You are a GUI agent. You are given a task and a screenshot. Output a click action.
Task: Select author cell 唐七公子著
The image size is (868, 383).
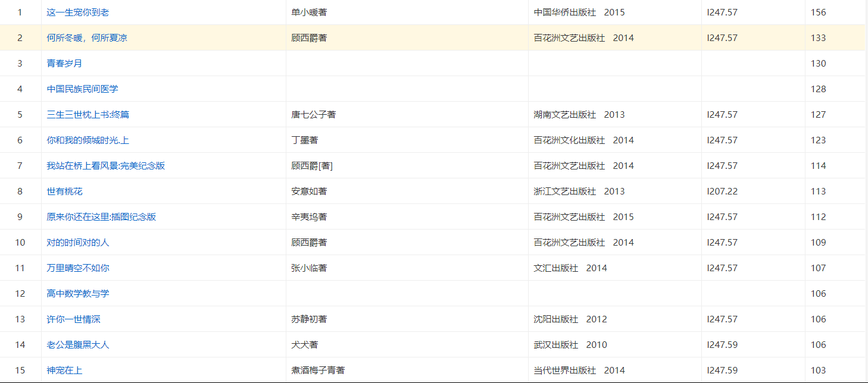[x=314, y=114]
